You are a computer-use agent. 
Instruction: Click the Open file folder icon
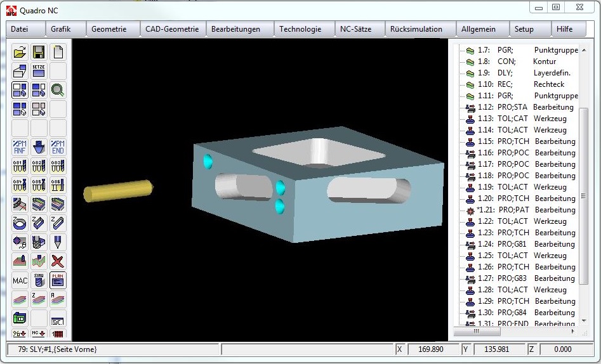click(20, 52)
